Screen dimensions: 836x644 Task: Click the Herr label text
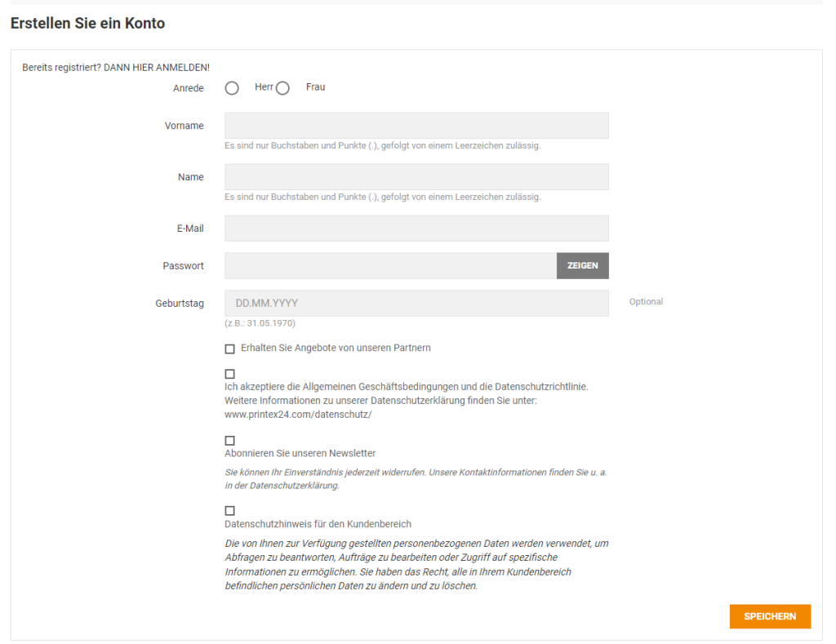coord(264,87)
